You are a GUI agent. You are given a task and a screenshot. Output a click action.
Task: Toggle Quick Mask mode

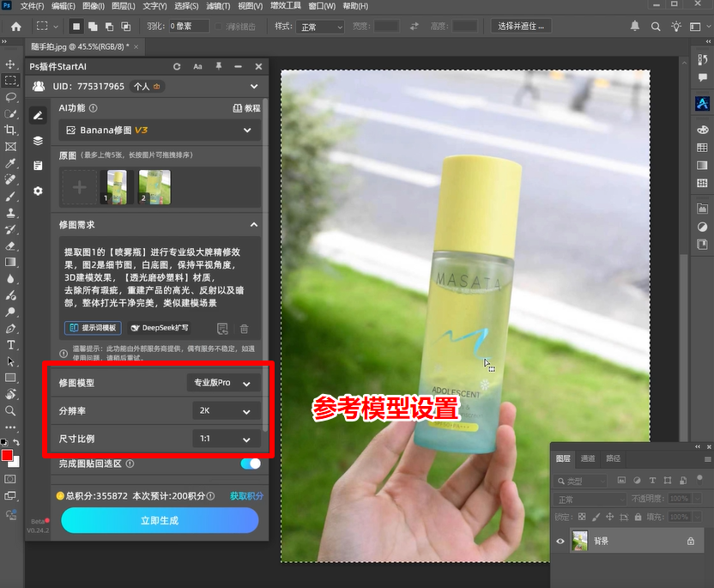coord(10,479)
